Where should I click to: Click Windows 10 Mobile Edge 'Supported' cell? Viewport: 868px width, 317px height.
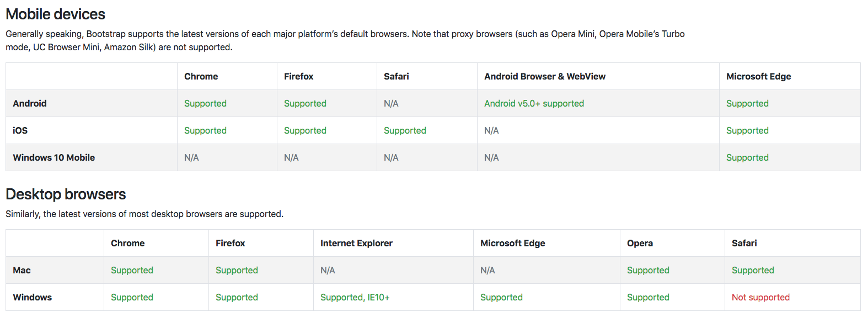coord(747,157)
